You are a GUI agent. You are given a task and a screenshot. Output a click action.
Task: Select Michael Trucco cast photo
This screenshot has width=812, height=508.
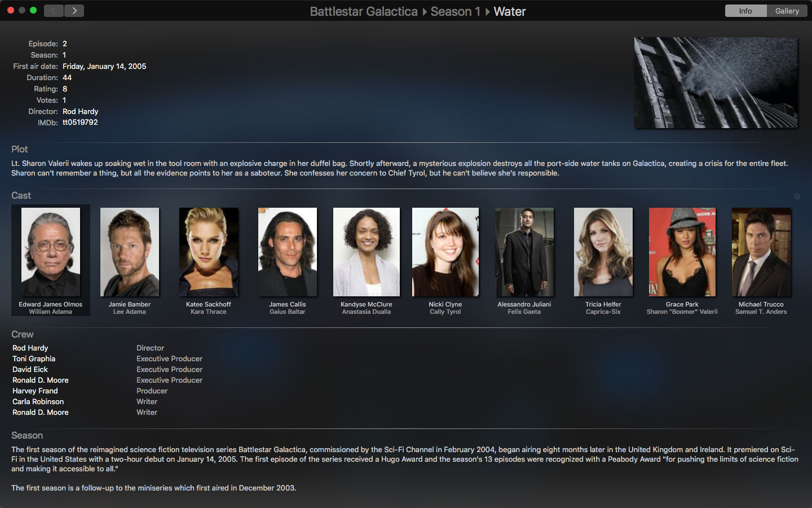(x=761, y=252)
